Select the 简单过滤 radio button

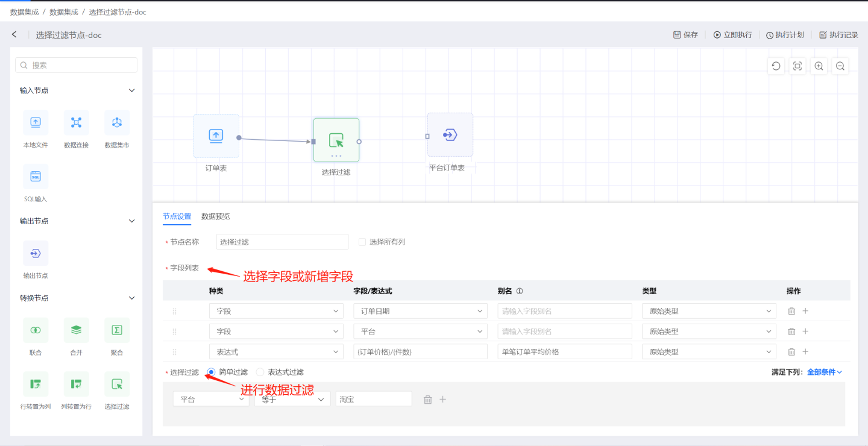click(x=211, y=372)
